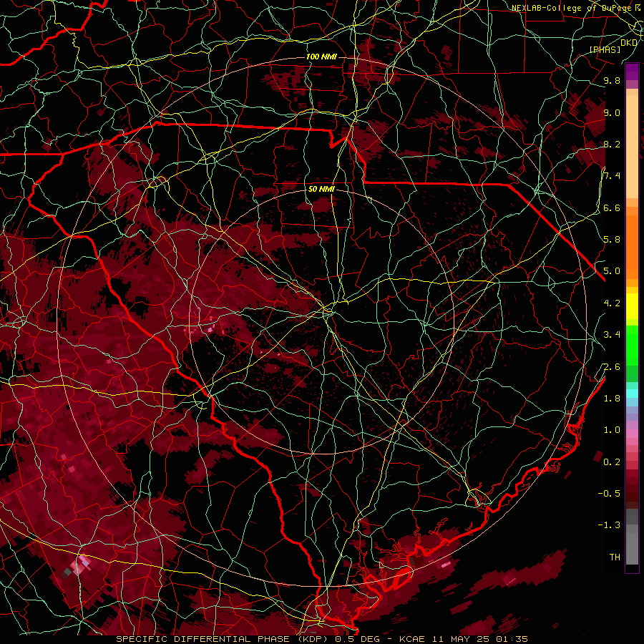
Task: Click the 8.2 value on color scale
Action: tap(612, 144)
